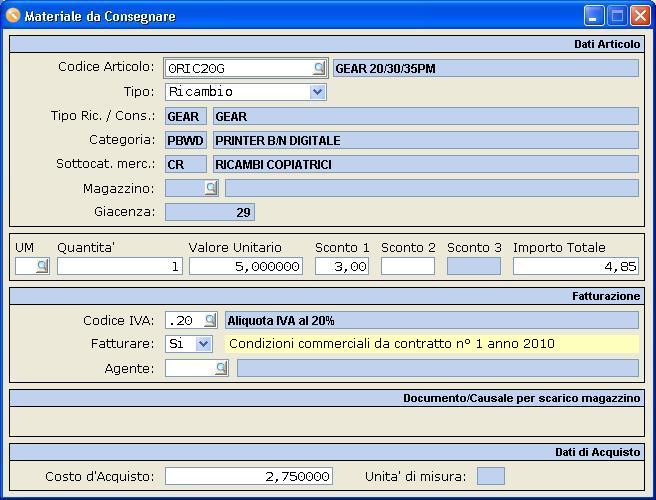The width and height of the screenshot is (656, 500).
Task: Click the GEAR code in Tipo Ric. / Cons.
Action: (186, 116)
